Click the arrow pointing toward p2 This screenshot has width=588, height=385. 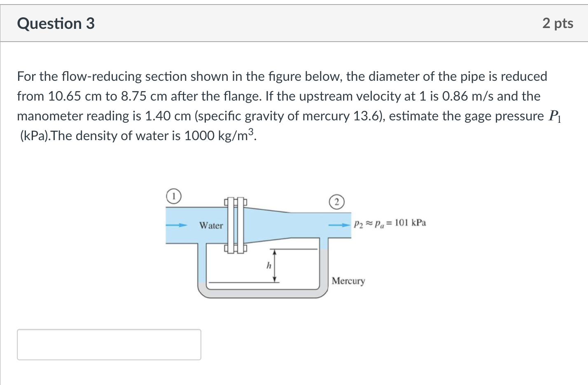[338, 225]
